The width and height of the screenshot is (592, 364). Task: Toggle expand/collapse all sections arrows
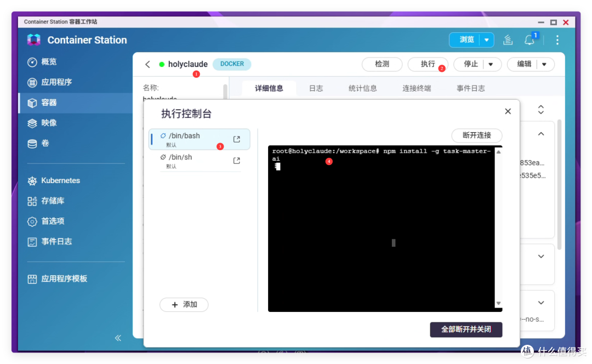click(541, 110)
